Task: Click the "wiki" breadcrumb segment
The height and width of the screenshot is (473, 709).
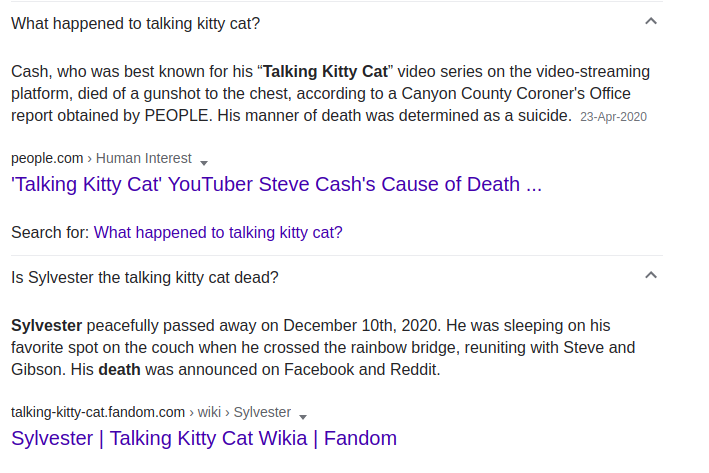Action: tap(209, 412)
